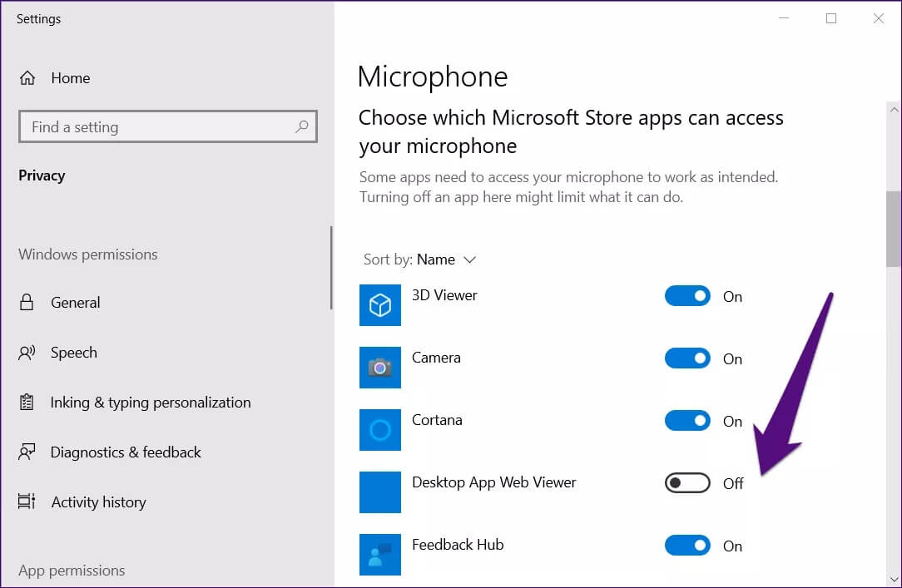Open the Home settings page
This screenshot has width=902, height=588.
[70, 77]
